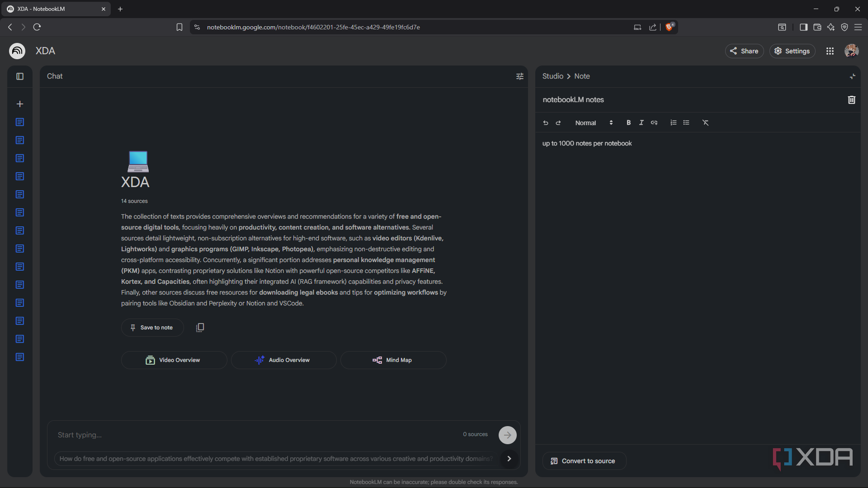The width and height of the screenshot is (868, 488).
Task: Generate a Mind Map
Action: click(393, 360)
